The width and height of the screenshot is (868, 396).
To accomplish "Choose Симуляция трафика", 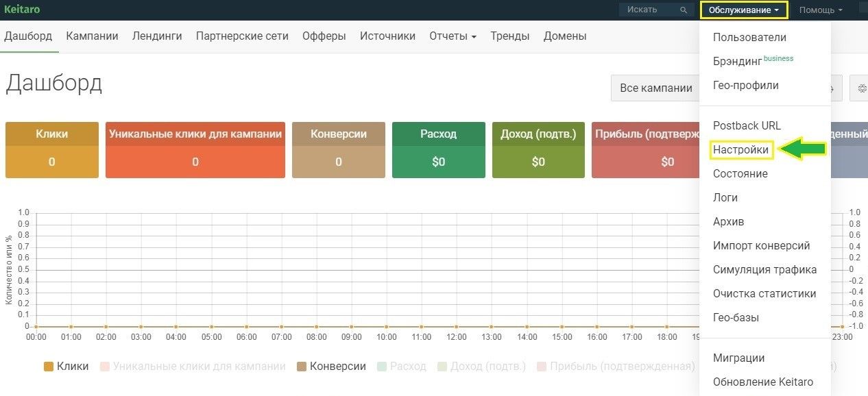I will (765, 269).
